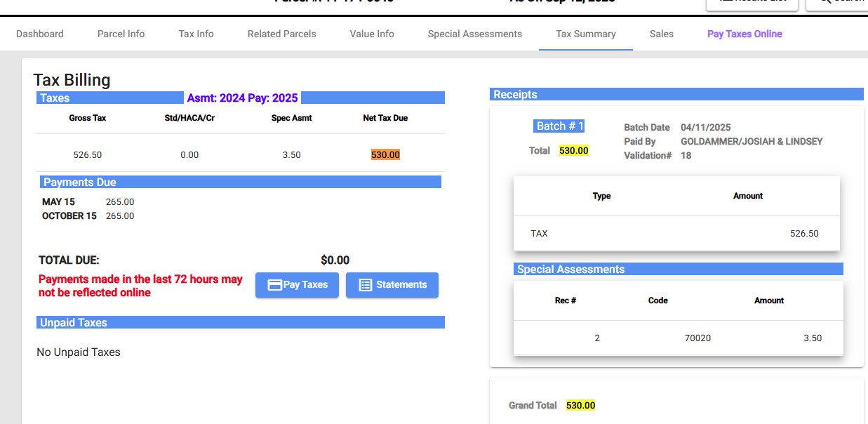Open the Parcel Info tab

tap(121, 34)
